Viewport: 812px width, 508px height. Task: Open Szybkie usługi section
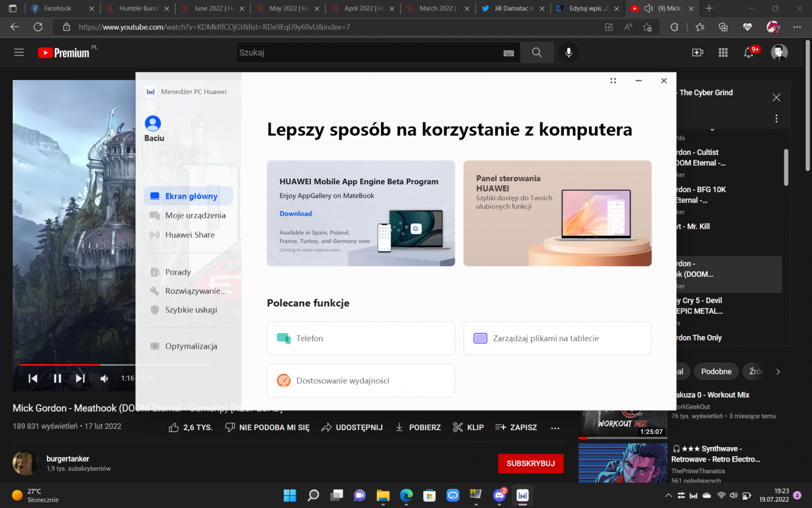pos(188,309)
